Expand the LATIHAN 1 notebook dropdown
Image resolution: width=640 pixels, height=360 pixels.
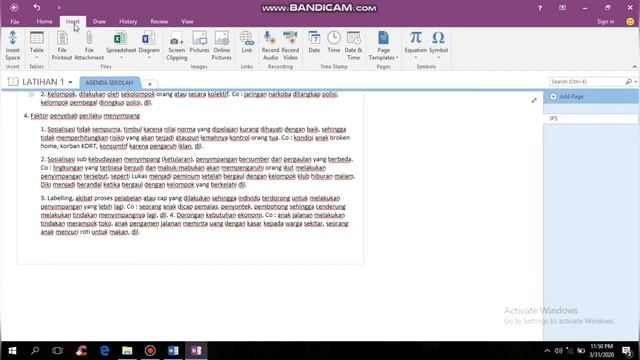(70, 82)
